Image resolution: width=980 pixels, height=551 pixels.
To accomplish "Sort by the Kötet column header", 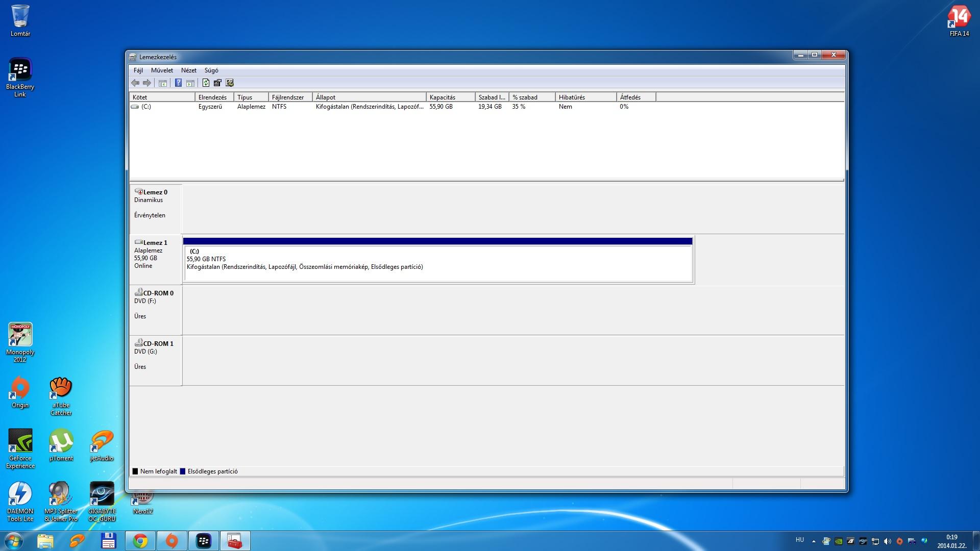I will (x=162, y=97).
